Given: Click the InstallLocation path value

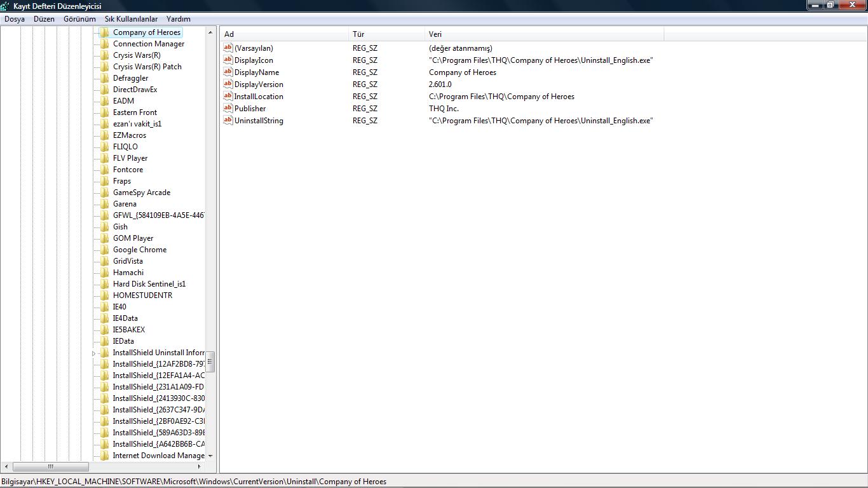Looking at the screenshot, I should [x=501, y=97].
